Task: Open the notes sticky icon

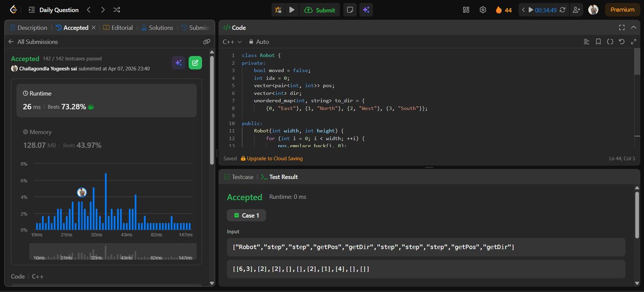Action: point(349,10)
